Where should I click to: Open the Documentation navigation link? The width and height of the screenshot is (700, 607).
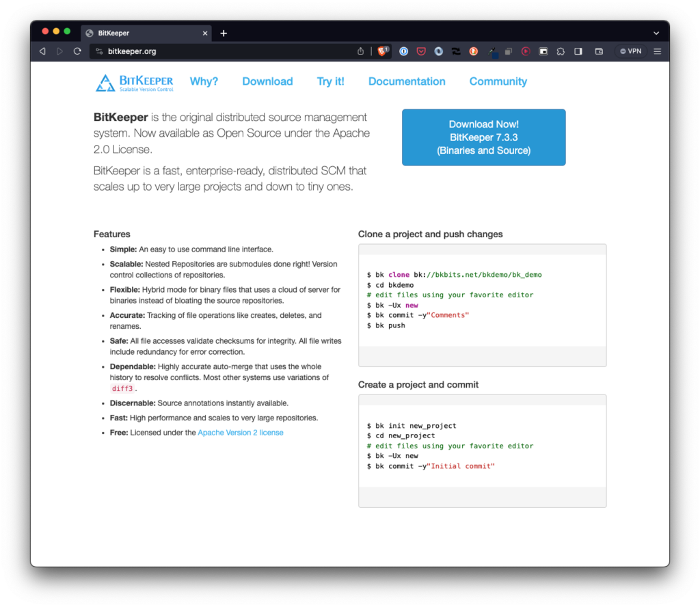click(407, 81)
